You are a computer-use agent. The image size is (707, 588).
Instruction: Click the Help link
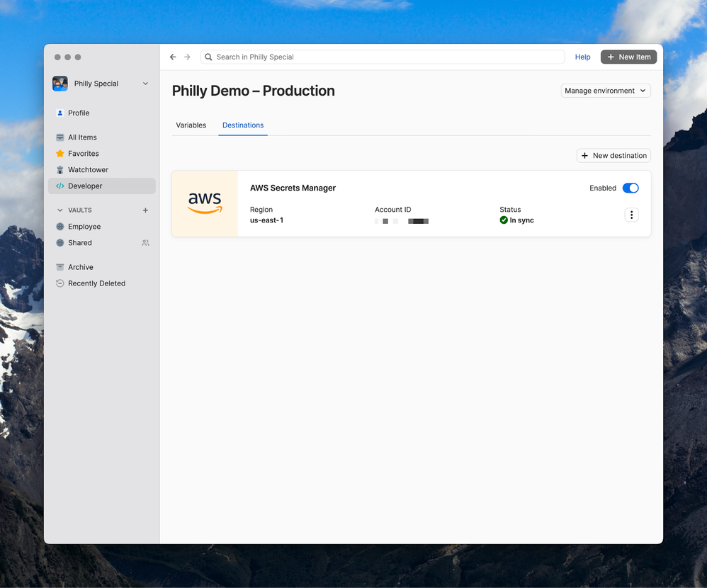[582, 57]
